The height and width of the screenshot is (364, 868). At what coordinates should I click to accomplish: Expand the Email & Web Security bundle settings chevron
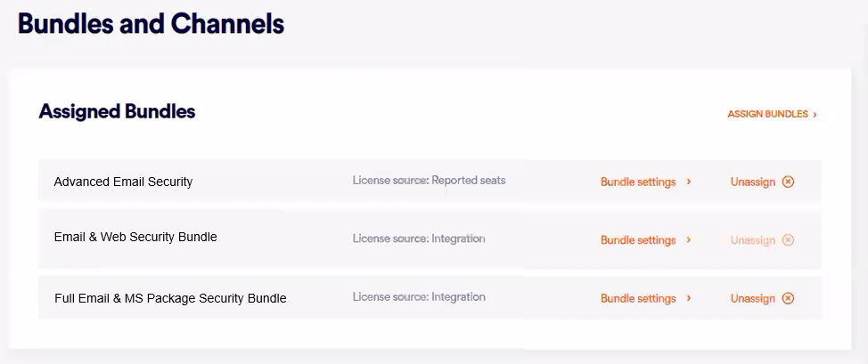click(689, 240)
